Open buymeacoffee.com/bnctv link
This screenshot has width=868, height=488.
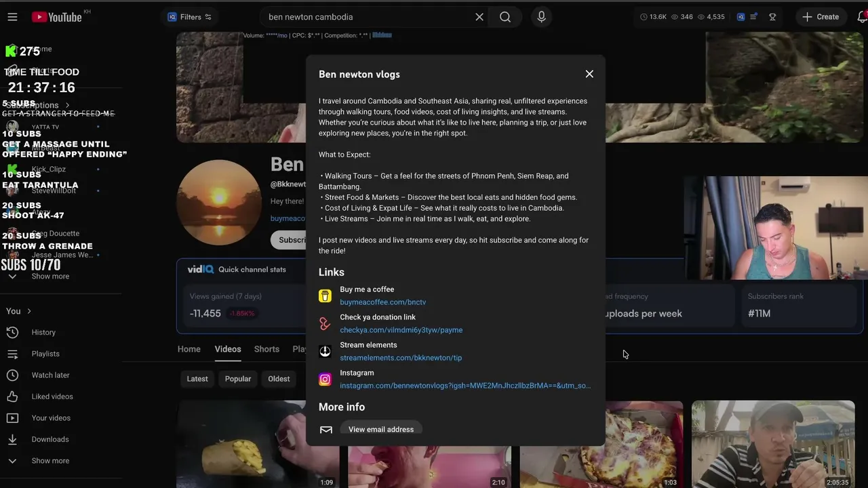click(383, 302)
